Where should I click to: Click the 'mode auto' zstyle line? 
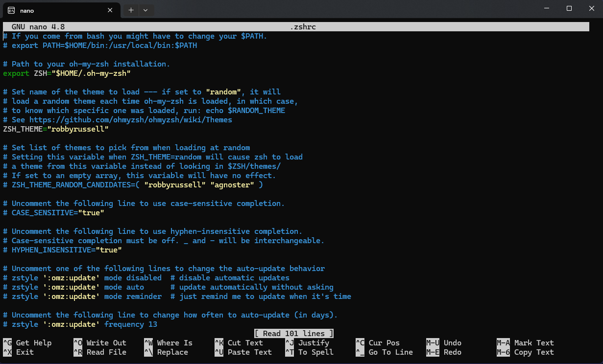point(168,287)
